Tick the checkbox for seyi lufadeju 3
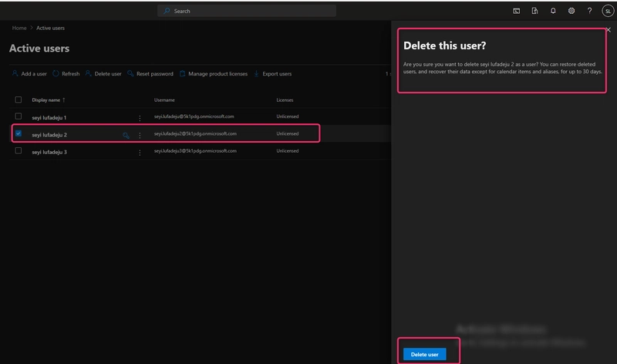This screenshot has width=617, height=364. click(x=18, y=150)
